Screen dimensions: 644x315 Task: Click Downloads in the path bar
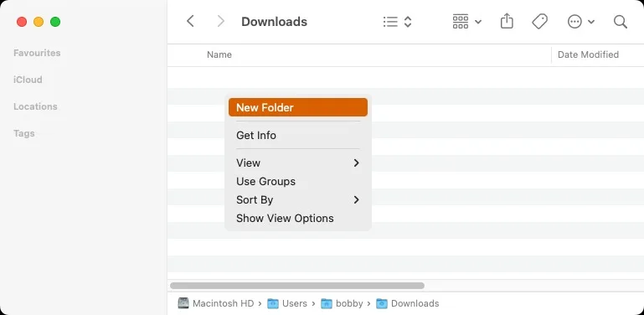(x=408, y=303)
